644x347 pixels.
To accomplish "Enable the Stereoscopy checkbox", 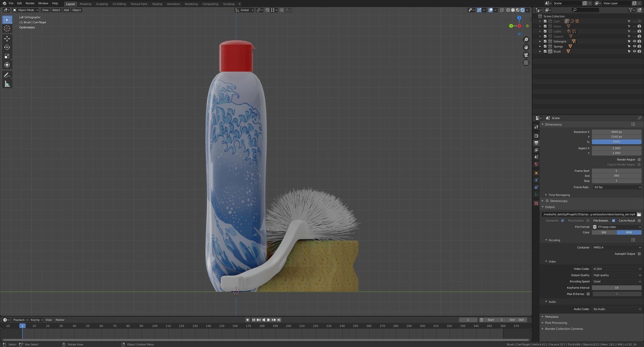I will (547, 201).
